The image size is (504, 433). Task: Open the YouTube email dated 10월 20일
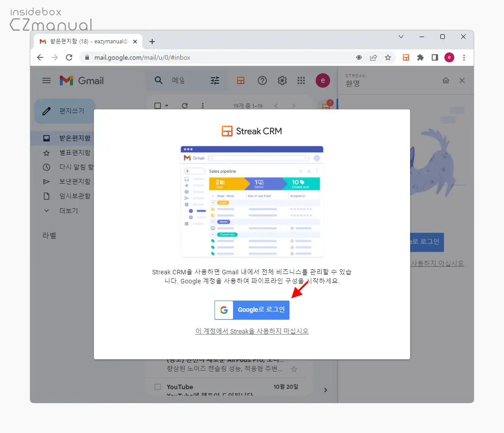pyautogui.click(x=229, y=387)
